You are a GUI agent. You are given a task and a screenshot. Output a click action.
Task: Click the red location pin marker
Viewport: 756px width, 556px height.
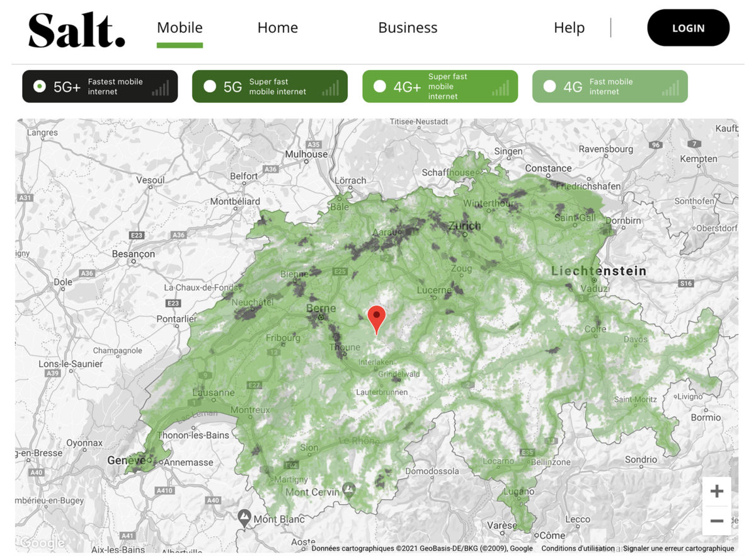[376, 320]
